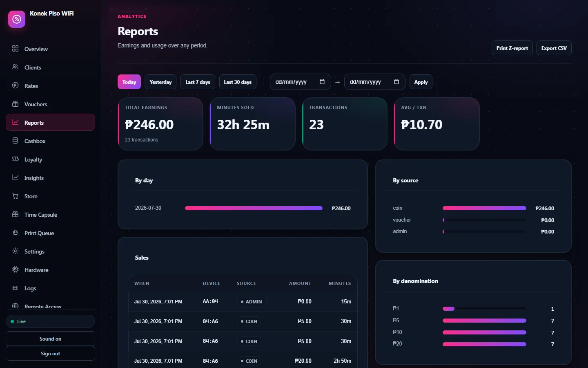Click the Konek Piso WiFi logo icon
This screenshot has height=368, width=588.
pyautogui.click(x=17, y=19)
